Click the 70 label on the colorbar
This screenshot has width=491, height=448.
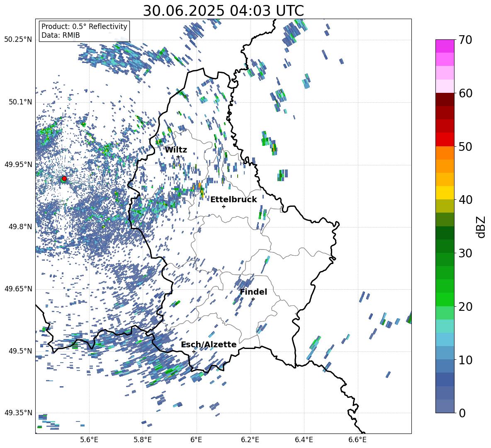(x=465, y=40)
